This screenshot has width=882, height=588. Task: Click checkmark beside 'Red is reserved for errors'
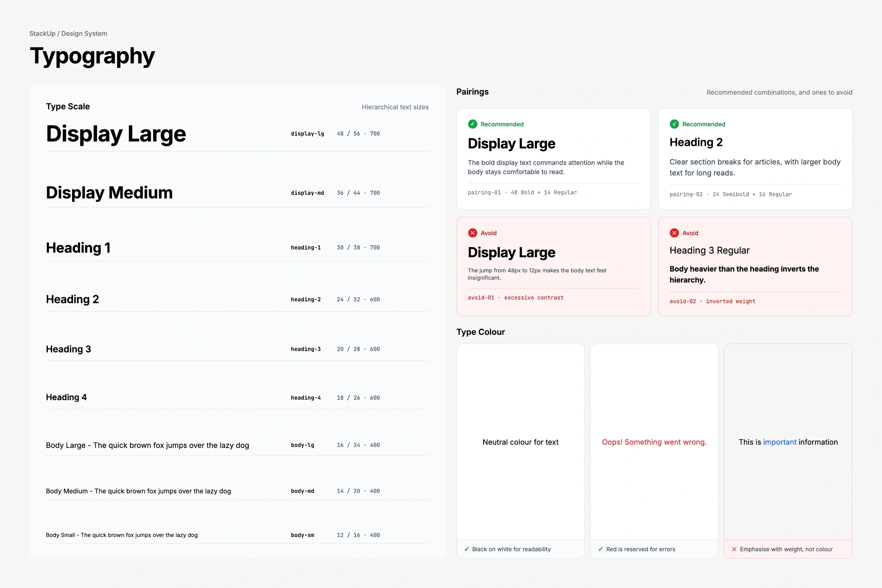pos(601,549)
